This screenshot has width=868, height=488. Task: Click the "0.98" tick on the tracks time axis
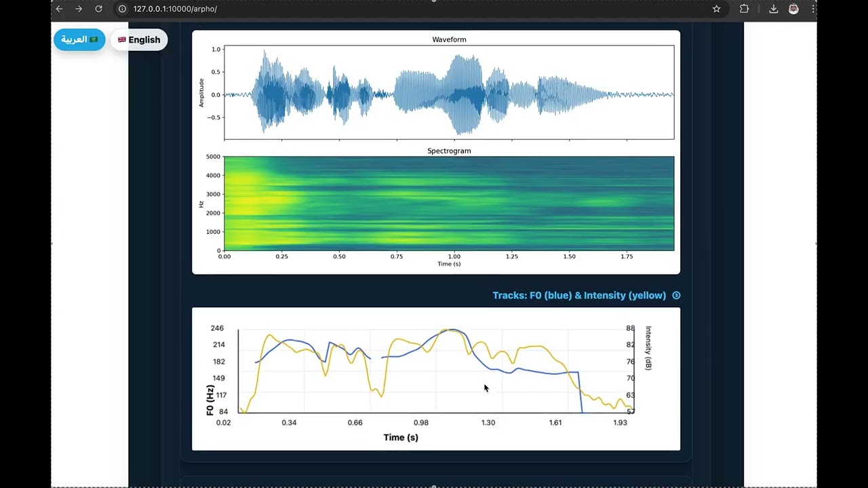point(421,422)
